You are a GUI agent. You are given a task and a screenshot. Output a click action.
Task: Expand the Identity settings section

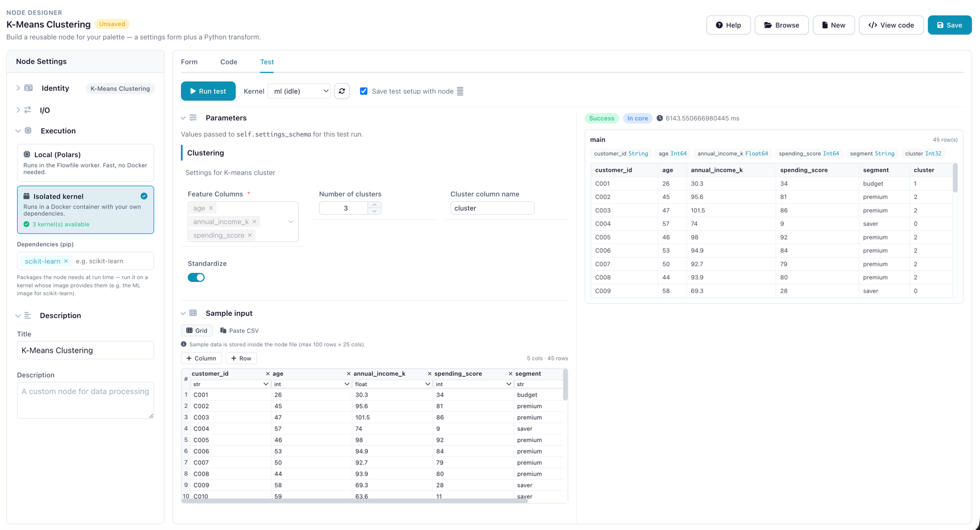(18, 88)
